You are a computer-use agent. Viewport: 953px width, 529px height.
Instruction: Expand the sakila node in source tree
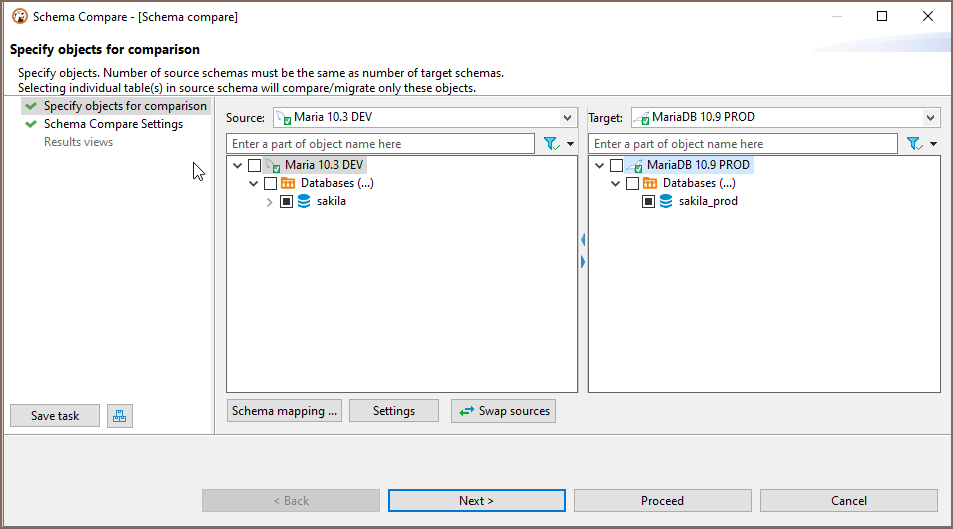tap(270, 201)
